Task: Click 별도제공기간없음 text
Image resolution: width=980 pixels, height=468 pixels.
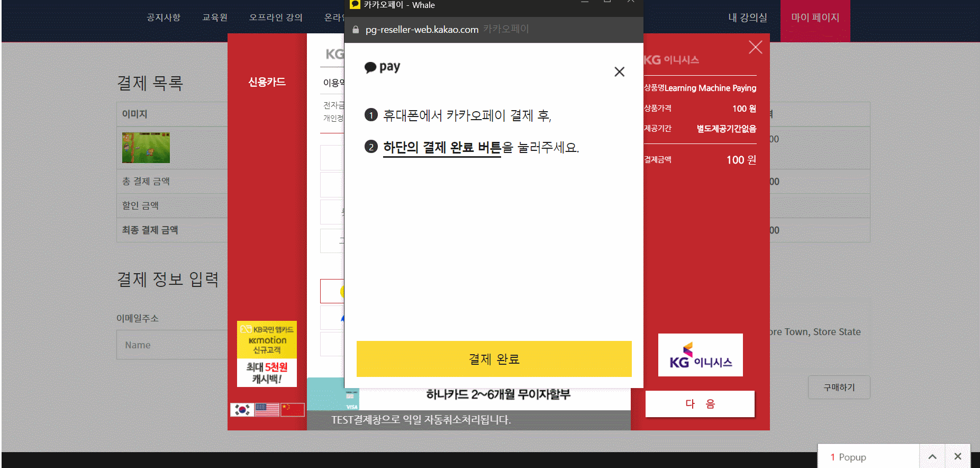Action: pyautogui.click(x=726, y=129)
